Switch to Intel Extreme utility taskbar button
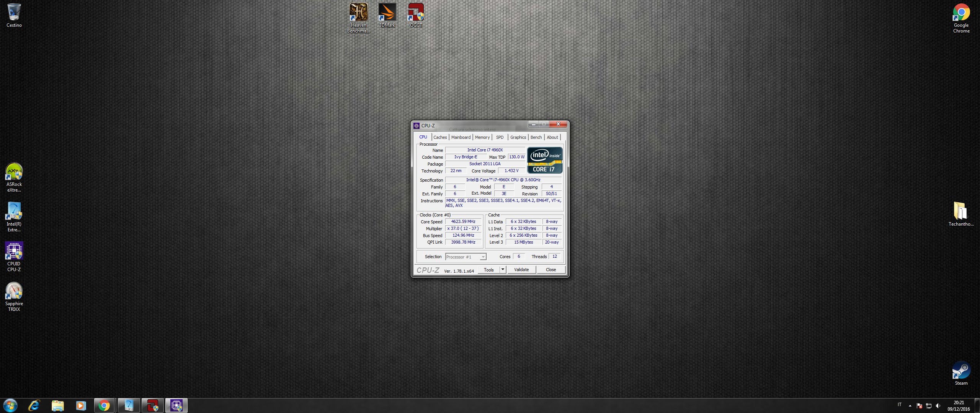Image resolution: width=980 pixels, height=413 pixels. pos(129,405)
